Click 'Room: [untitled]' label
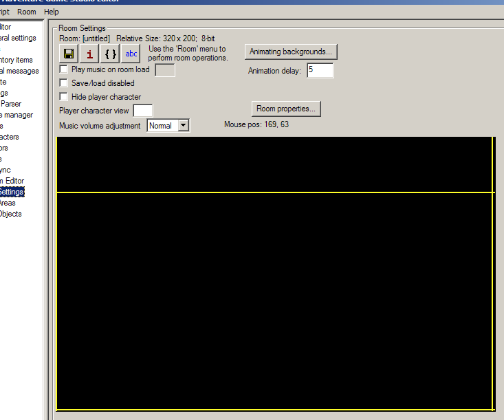 85,38
